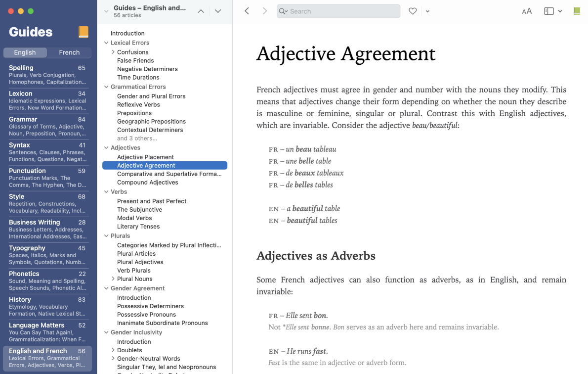Click the green highlight swatch at top right
Screen dimensions: 588x374
pyautogui.click(x=577, y=10)
